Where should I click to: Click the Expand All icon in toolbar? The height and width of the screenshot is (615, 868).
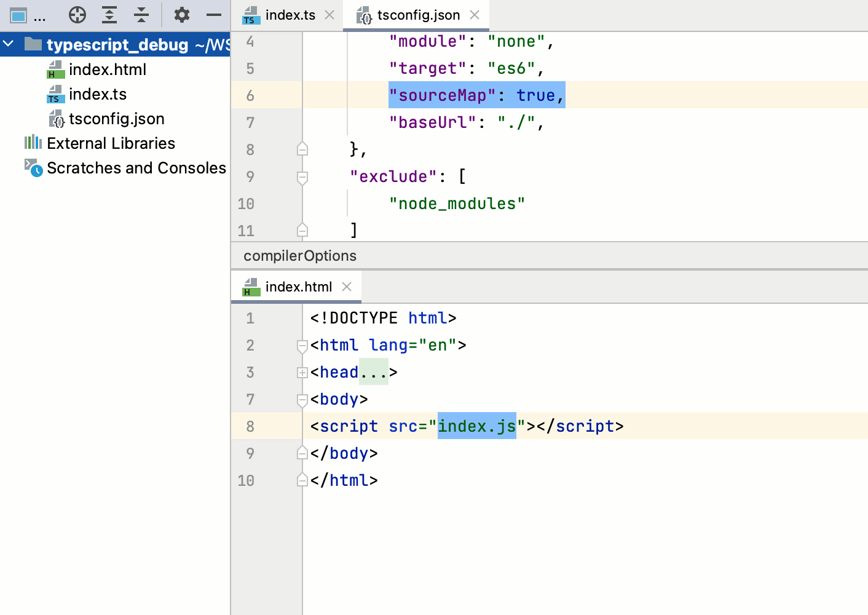109,14
